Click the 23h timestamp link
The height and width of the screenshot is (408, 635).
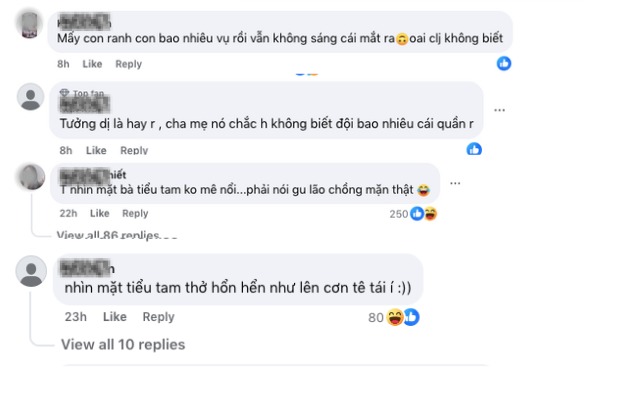click(75, 317)
